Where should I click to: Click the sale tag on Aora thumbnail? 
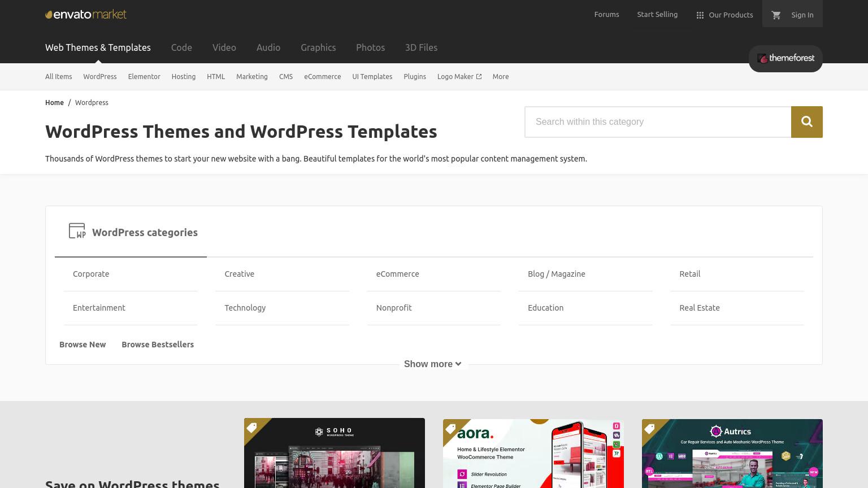(451, 429)
